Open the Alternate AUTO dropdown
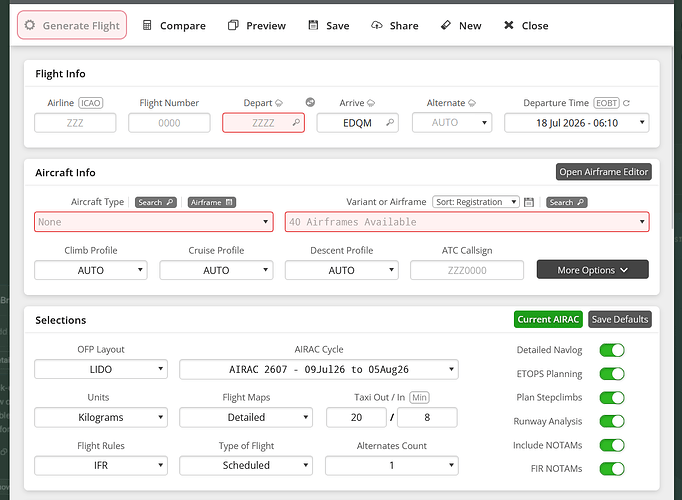The height and width of the screenshot is (500, 682). 452,123
